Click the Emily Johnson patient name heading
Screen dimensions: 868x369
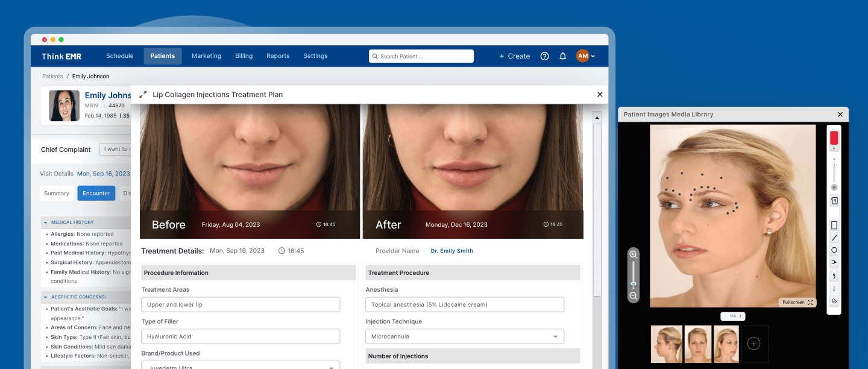tap(108, 95)
